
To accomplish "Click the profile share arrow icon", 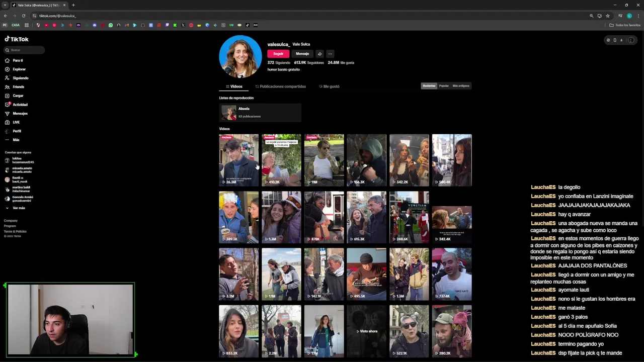I will [319, 54].
